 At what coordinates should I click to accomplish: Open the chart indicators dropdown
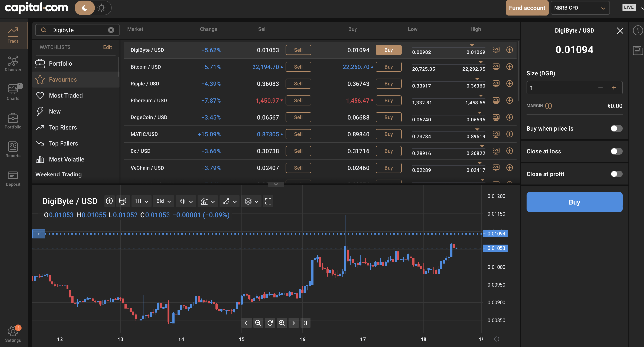(208, 201)
